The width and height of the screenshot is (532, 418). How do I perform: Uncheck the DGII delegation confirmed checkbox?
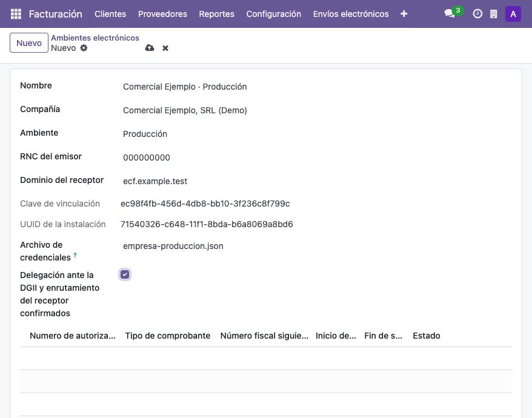pos(125,274)
